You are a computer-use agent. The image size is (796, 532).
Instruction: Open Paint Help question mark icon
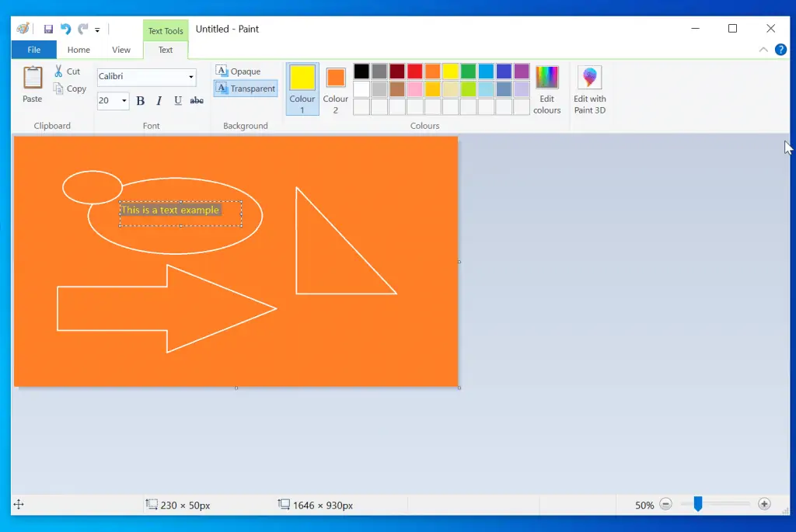(780, 50)
